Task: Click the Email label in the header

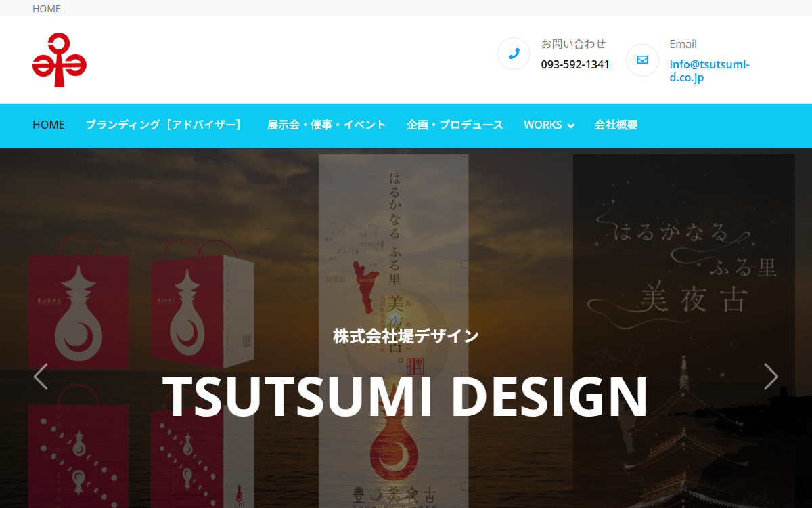Action: 683,44
